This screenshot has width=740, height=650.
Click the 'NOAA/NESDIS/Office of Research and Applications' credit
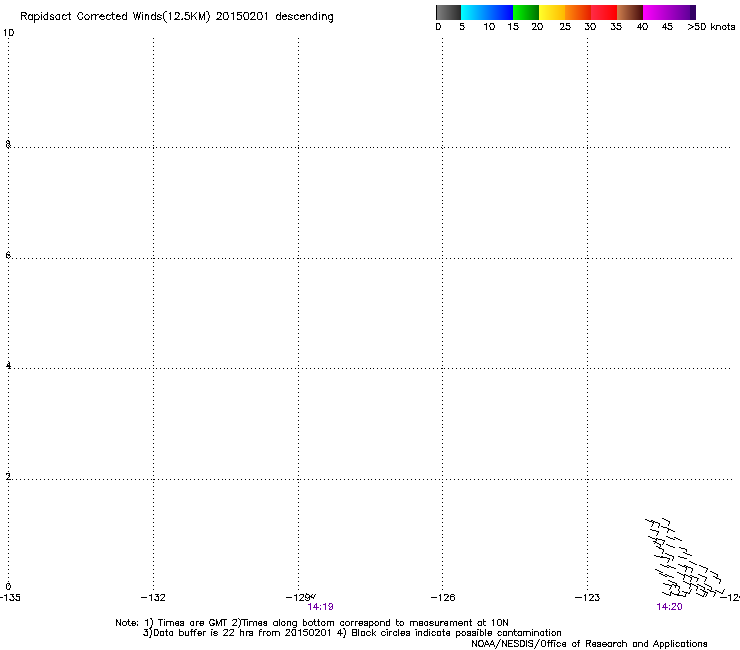(589, 644)
